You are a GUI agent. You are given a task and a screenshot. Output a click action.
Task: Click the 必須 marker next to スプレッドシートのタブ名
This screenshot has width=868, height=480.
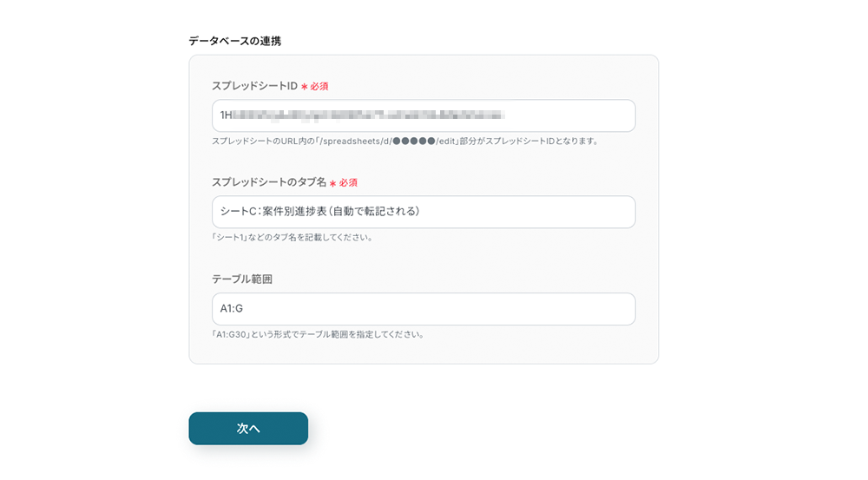click(x=348, y=183)
